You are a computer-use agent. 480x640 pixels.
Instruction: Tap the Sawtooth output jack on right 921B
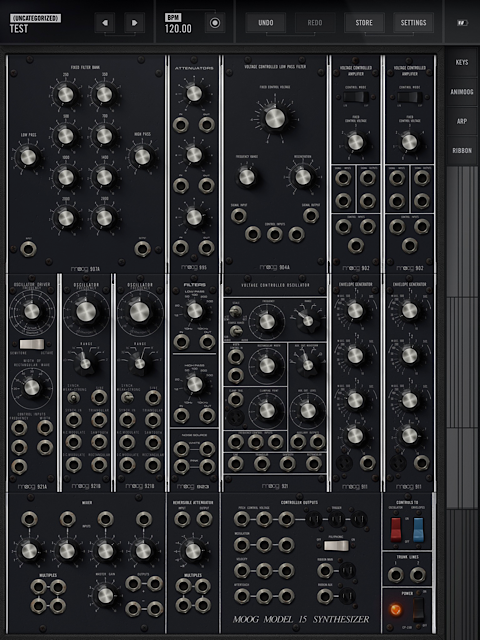pos(153,442)
